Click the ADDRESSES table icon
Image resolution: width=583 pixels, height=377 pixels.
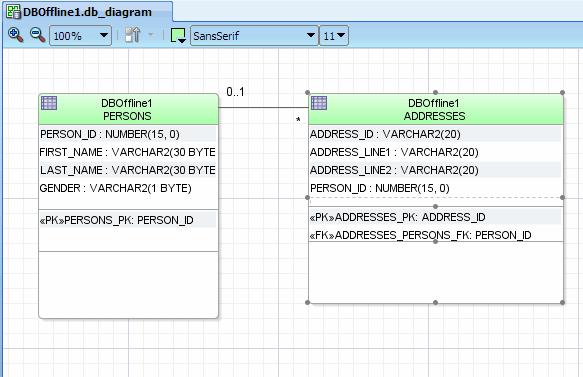[319, 103]
